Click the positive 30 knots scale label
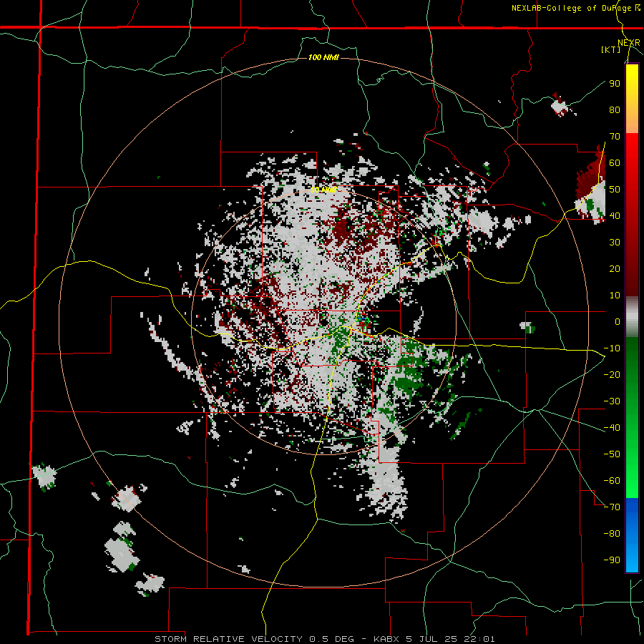644x644 pixels. 615,243
